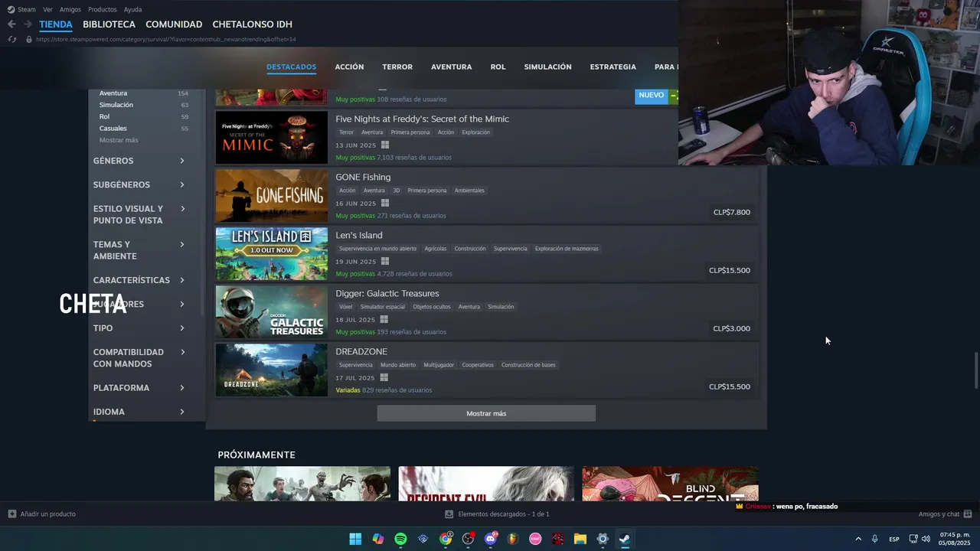Open the Resident Evil upcoming game card

(486, 484)
